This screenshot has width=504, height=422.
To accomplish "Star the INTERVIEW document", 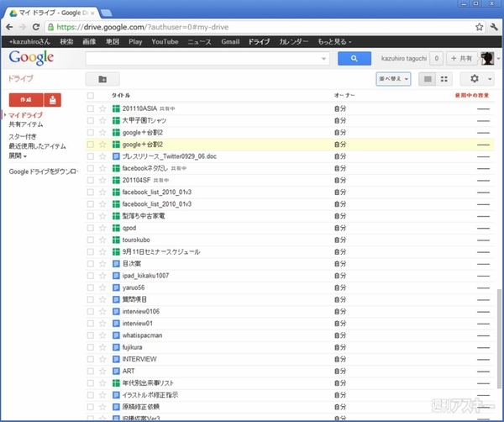I will pos(102,359).
